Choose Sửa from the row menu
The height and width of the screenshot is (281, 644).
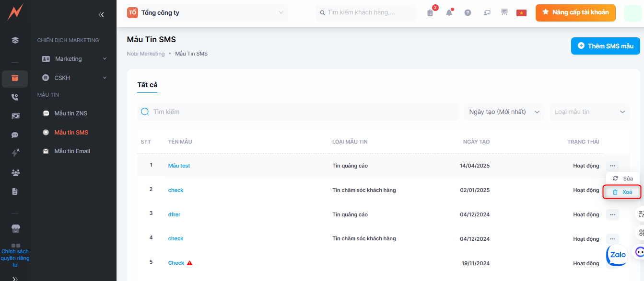(x=623, y=179)
